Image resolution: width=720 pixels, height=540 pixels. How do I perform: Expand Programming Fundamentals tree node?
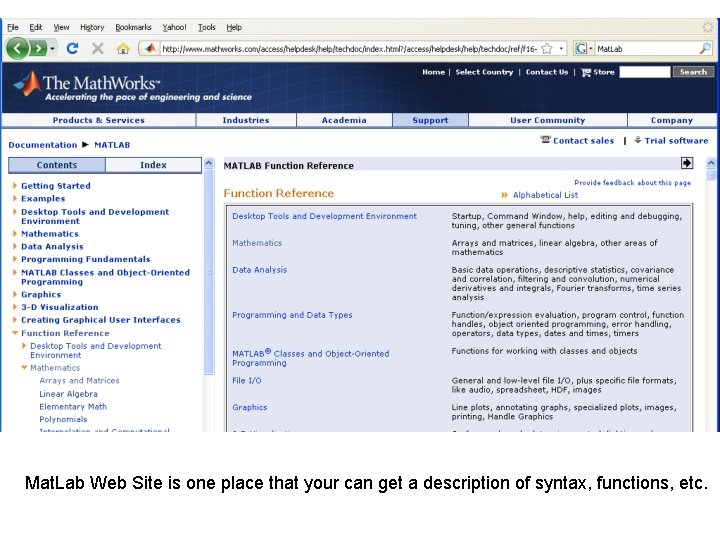point(15,259)
